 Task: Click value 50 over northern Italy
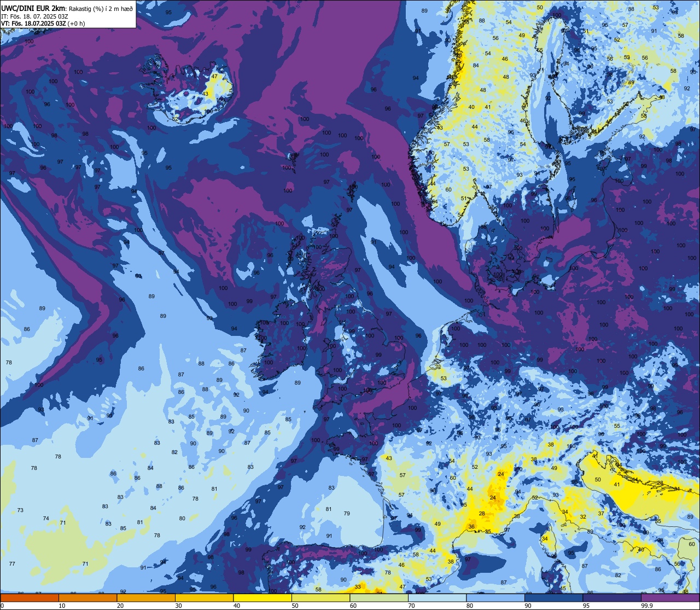[x=598, y=480]
